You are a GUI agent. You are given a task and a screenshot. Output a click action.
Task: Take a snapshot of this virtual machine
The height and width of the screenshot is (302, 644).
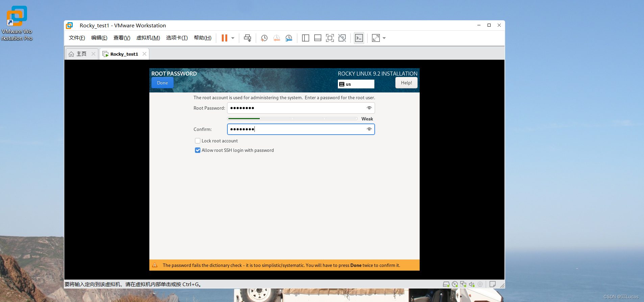[x=264, y=38]
